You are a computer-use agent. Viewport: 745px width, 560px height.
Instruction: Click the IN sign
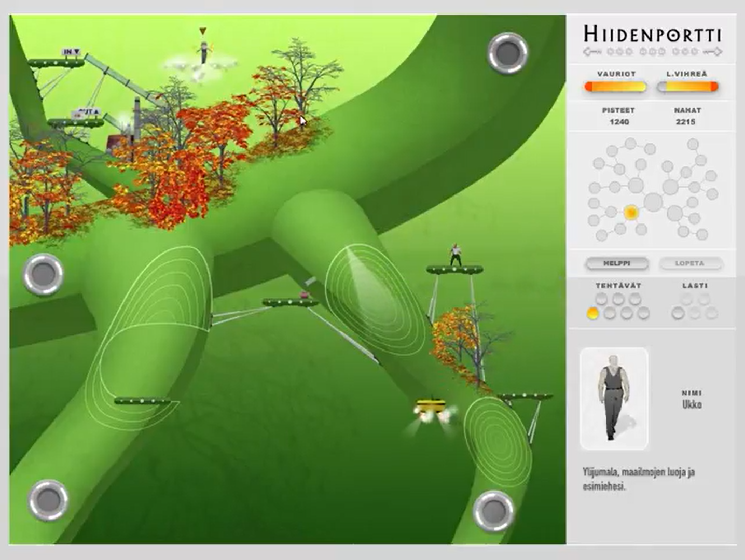[x=71, y=52]
